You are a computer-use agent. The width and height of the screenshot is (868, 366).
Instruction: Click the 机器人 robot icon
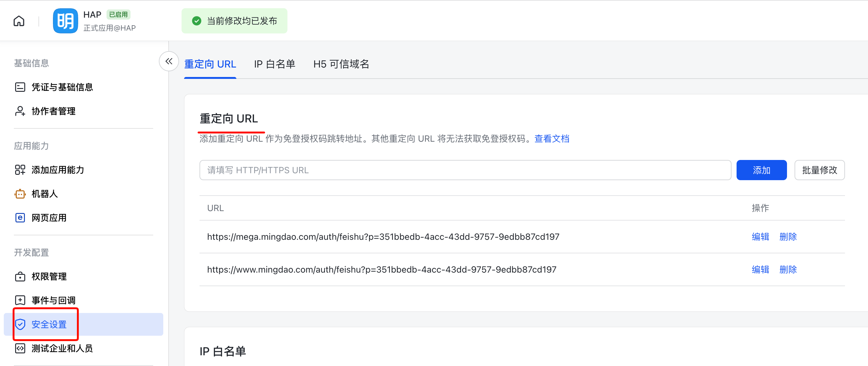tap(20, 194)
